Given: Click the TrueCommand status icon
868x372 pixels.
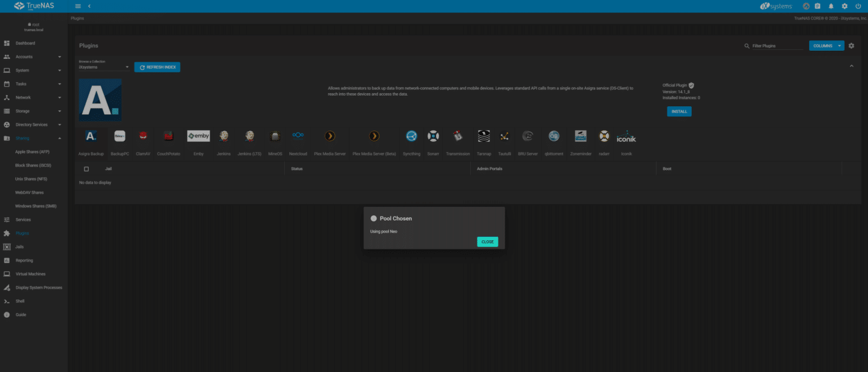Looking at the screenshot, I should (806, 6).
